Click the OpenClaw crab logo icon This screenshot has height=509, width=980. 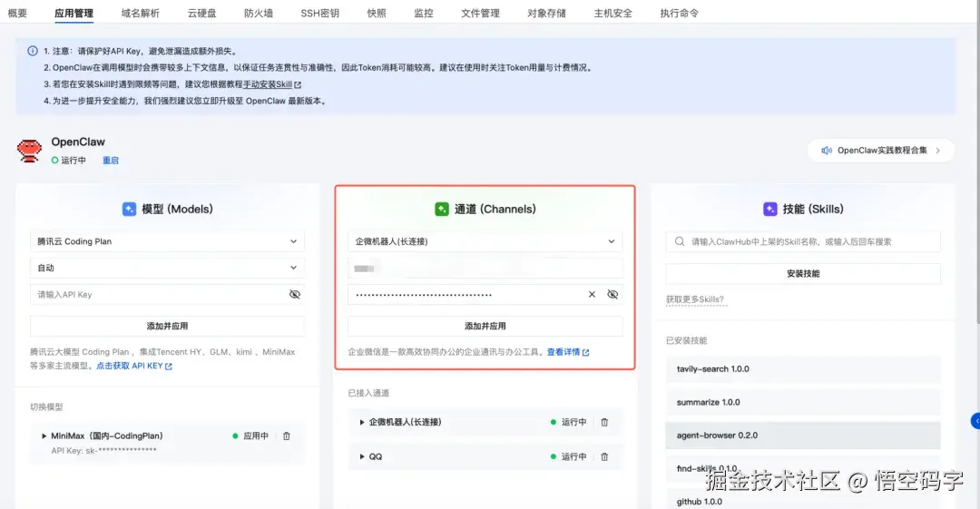(x=29, y=151)
